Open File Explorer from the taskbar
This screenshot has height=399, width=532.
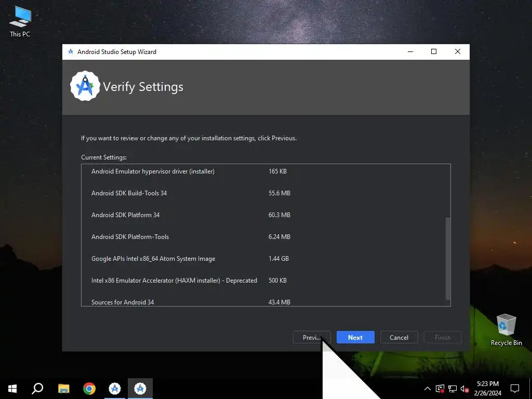pyautogui.click(x=63, y=389)
